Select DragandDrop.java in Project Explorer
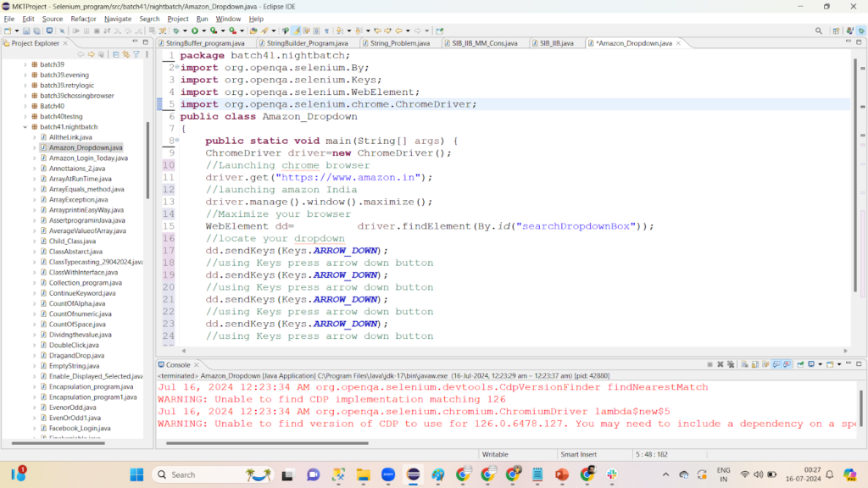This screenshot has width=868, height=488. click(76, 355)
